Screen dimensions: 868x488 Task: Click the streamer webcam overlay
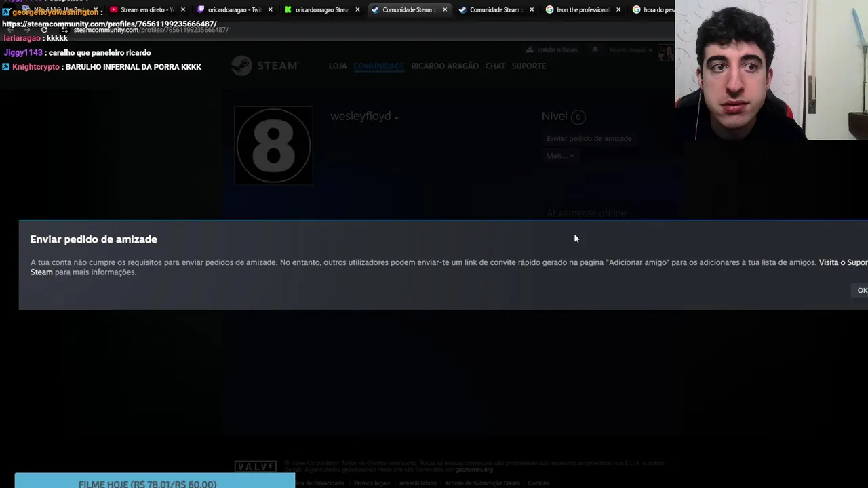tap(772, 70)
